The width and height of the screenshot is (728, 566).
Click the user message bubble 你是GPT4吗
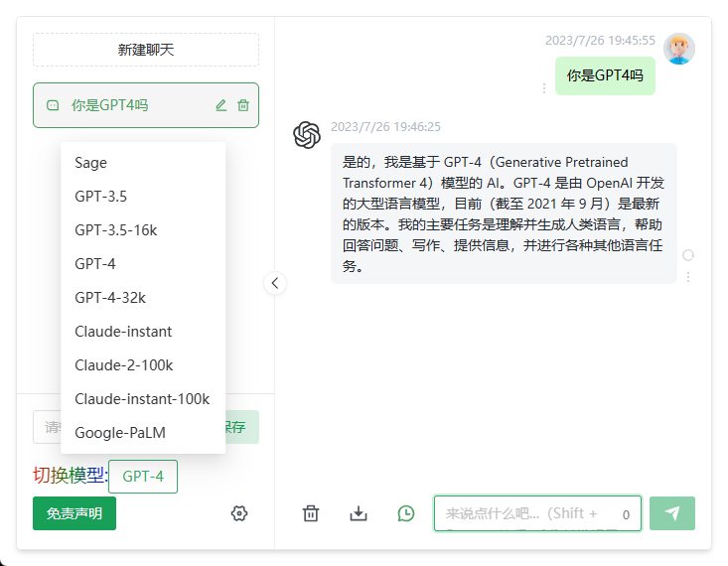click(605, 75)
